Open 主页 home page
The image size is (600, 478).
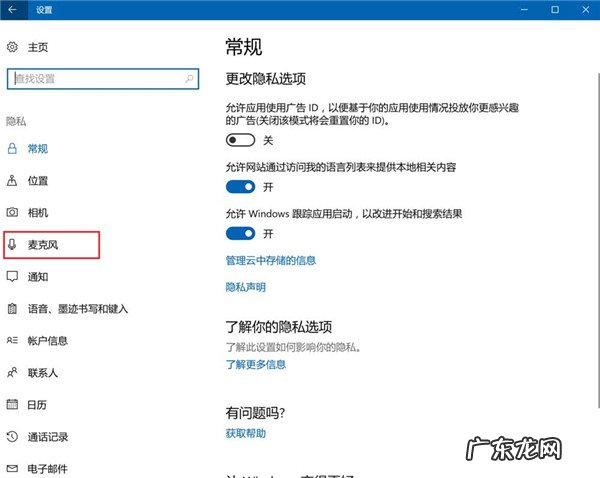click(38, 47)
